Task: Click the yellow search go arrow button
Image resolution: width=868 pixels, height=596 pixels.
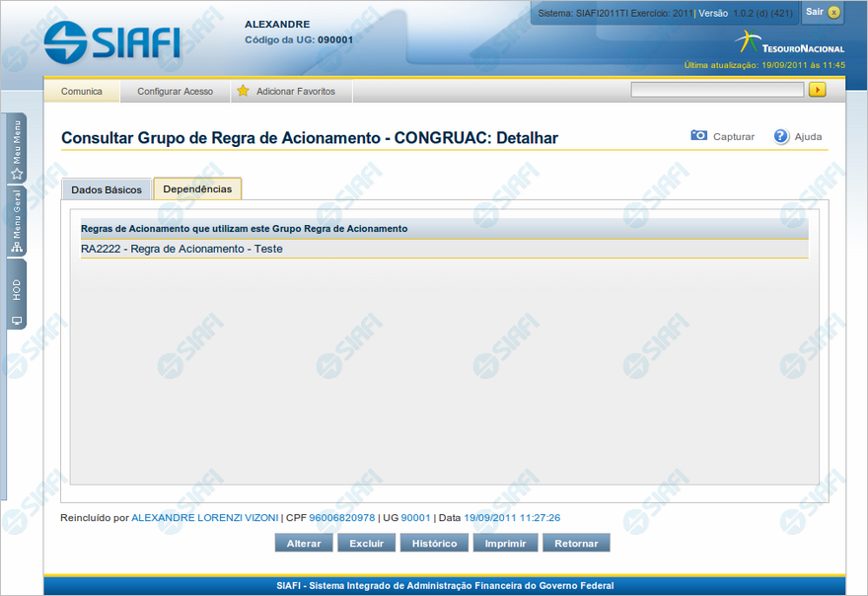Action: (817, 90)
